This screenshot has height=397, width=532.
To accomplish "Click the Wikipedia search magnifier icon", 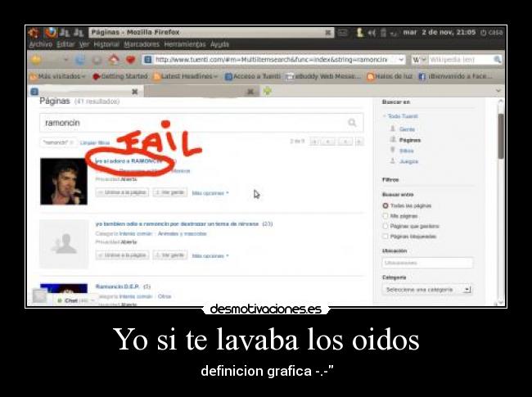I will [497, 60].
